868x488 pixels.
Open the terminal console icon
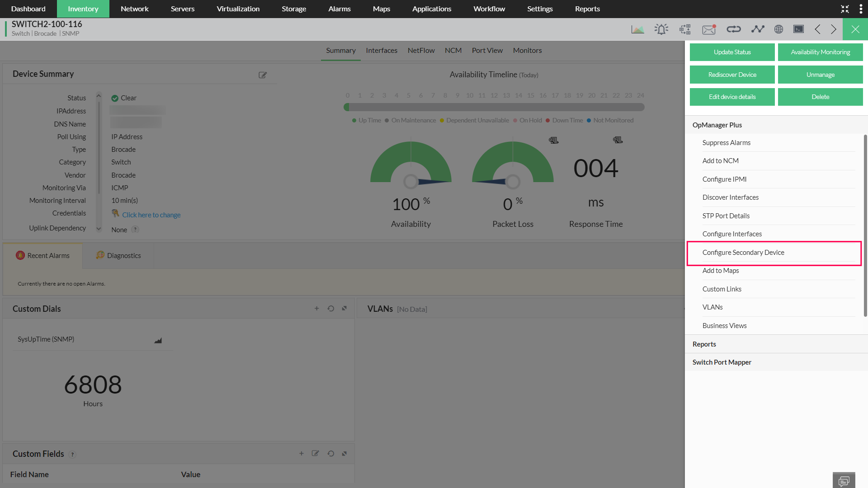coord(799,29)
